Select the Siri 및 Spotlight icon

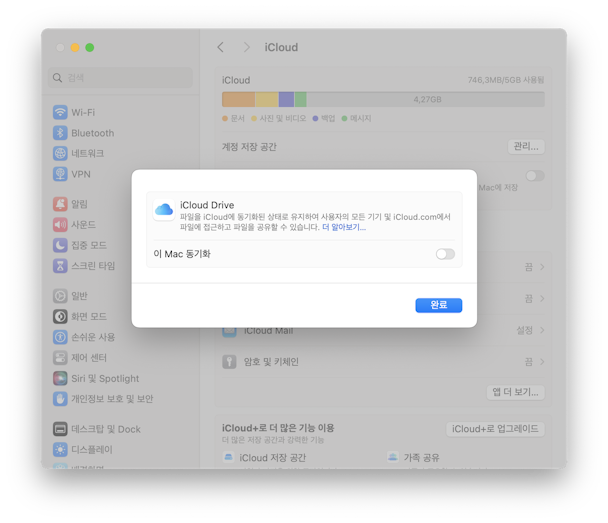click(x=60, y=378)
